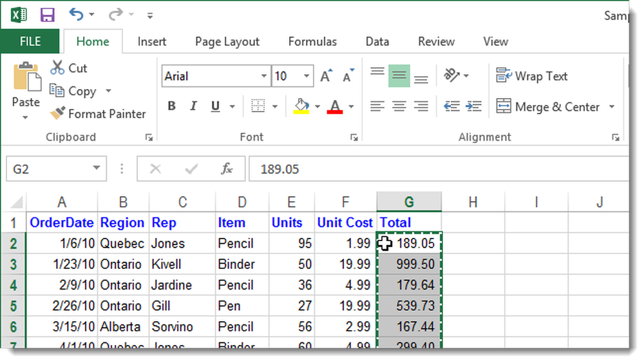Toggle Middle Align highlighted button
Image resolution: width=644 pixels, height=363 pixels.
tap(399, 75)
